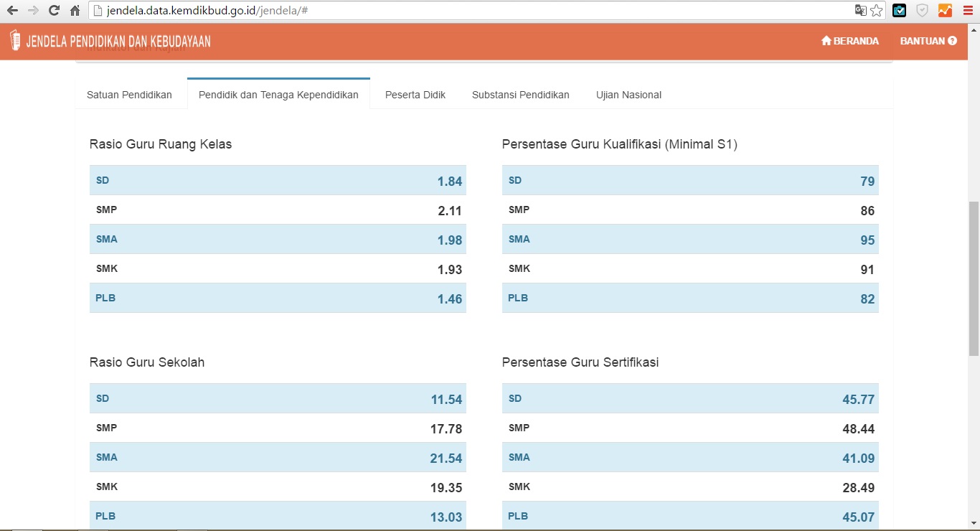Click the Persentase Guru Sertifikasi heading
Screen dimensions: 980x531
pos(580,362)
